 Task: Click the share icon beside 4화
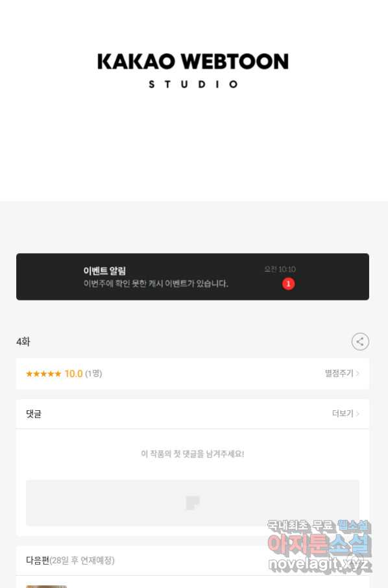[360, 341]
